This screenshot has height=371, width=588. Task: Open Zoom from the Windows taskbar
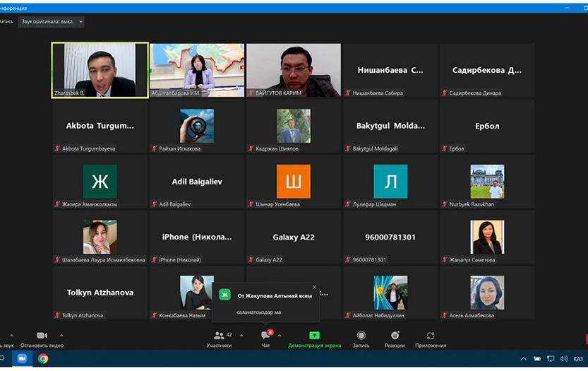coord(22,358)
